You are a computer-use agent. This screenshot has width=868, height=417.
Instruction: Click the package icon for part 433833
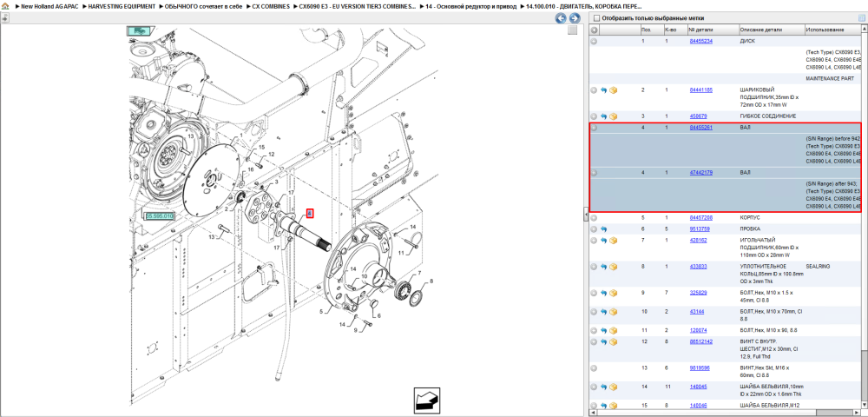614,267
